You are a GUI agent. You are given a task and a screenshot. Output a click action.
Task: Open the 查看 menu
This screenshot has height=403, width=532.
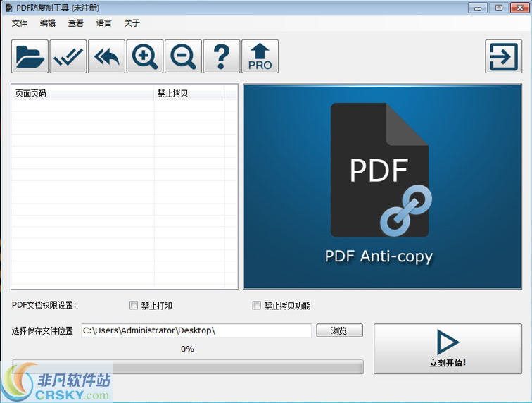point(76,23)
